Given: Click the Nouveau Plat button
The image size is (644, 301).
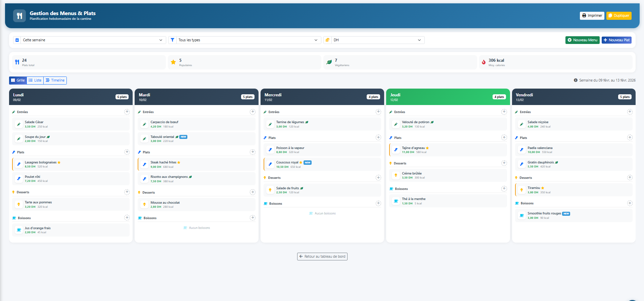Looking at the screenshot, I should pyautogui.click(x=616, y=40).
